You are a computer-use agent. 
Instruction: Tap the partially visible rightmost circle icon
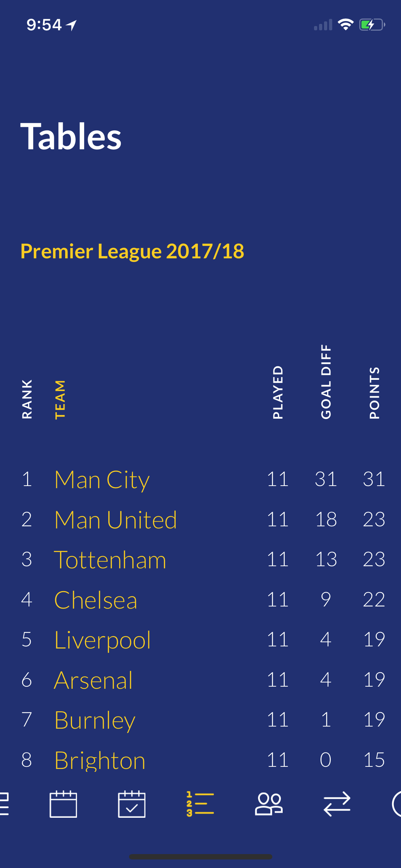pyautogui.click(x=396, y=804)
